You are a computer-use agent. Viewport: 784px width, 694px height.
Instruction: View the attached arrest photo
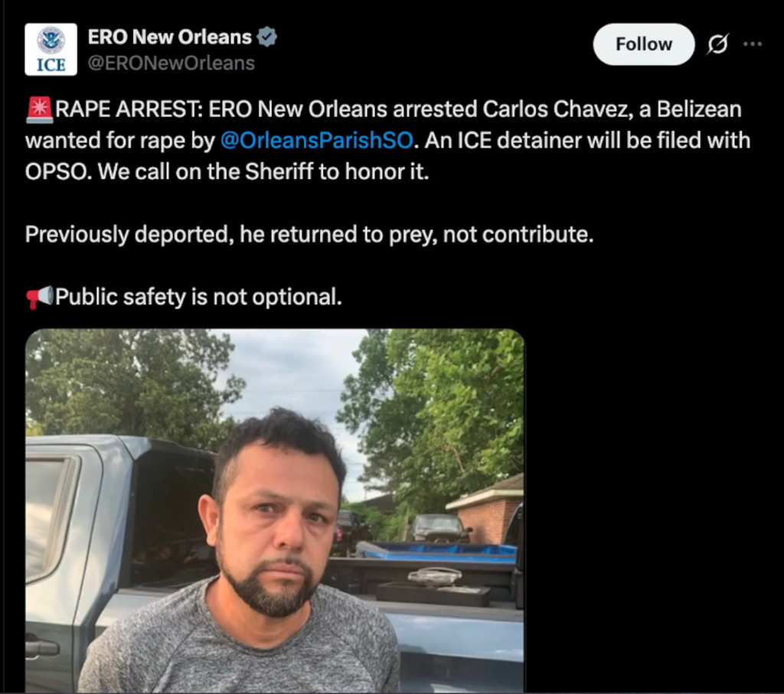(x=275, y=510)
